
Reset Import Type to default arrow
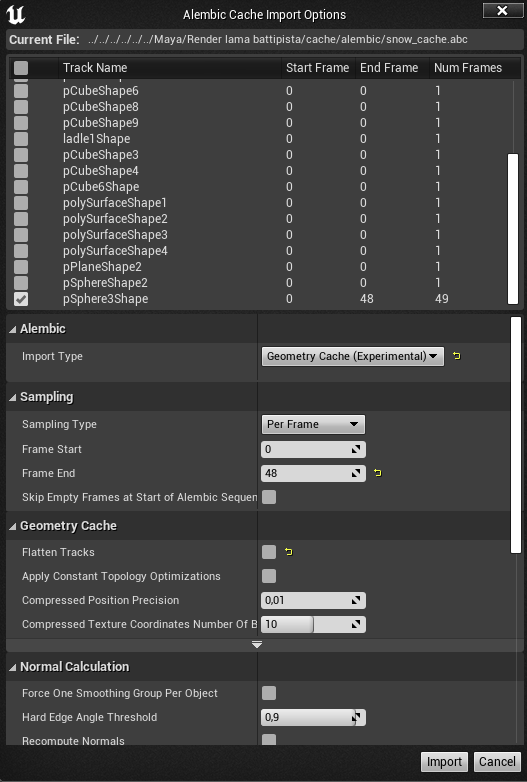[x=457, y=356]
